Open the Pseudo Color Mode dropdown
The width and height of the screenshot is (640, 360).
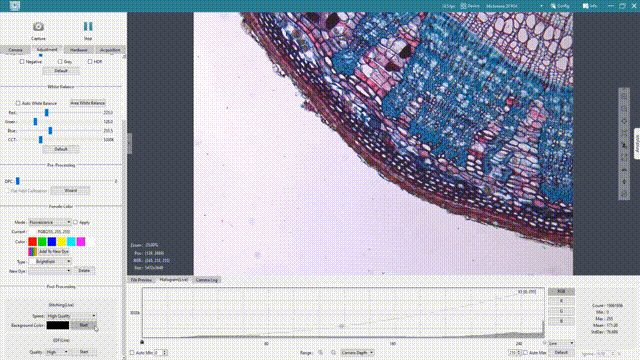pos(50,222)
